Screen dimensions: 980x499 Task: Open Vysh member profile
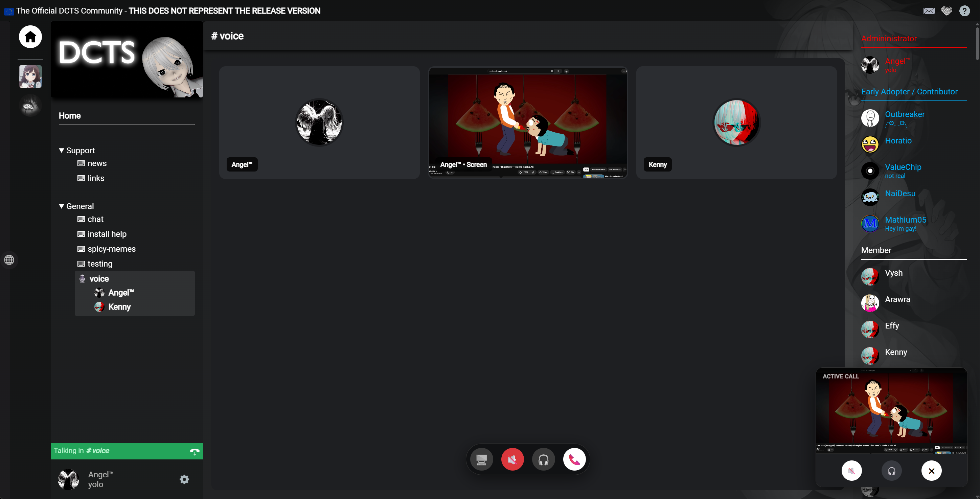913,276
